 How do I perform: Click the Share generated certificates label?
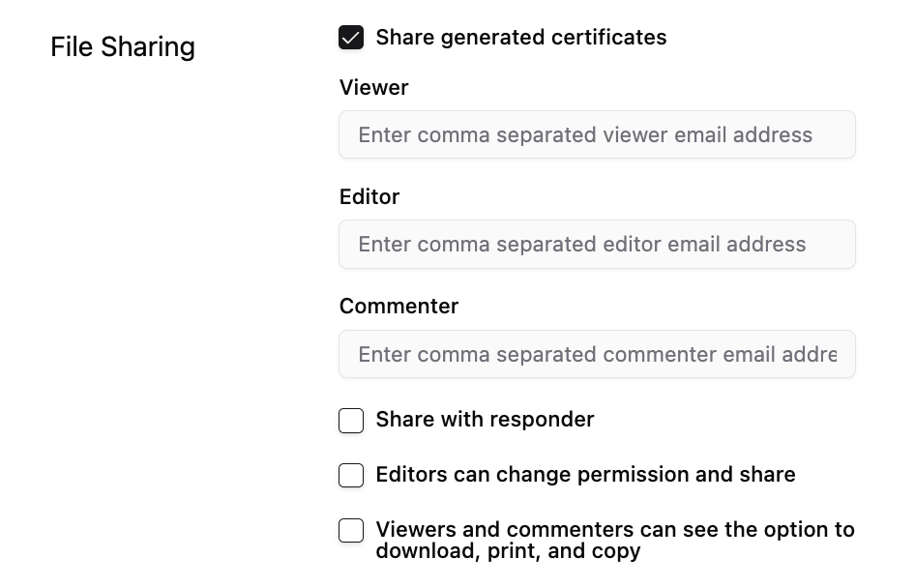tap(521, 38)
